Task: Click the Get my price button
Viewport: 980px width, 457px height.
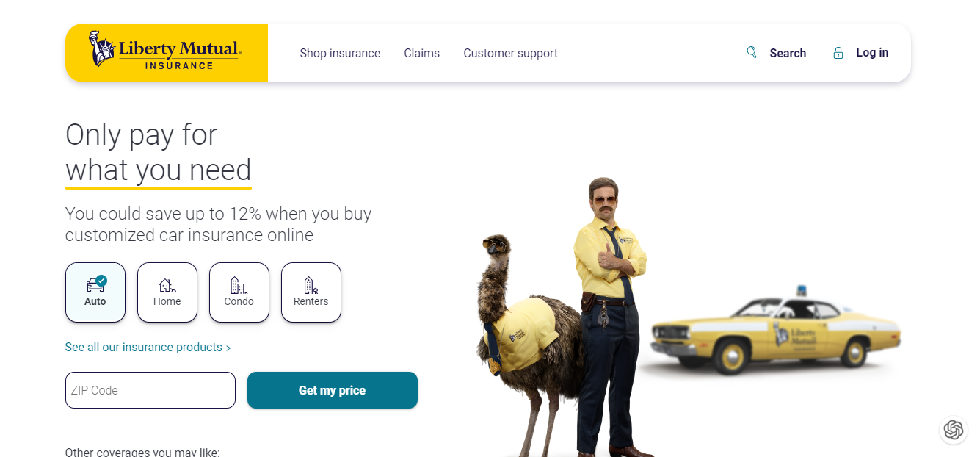Action: [333, 390]
